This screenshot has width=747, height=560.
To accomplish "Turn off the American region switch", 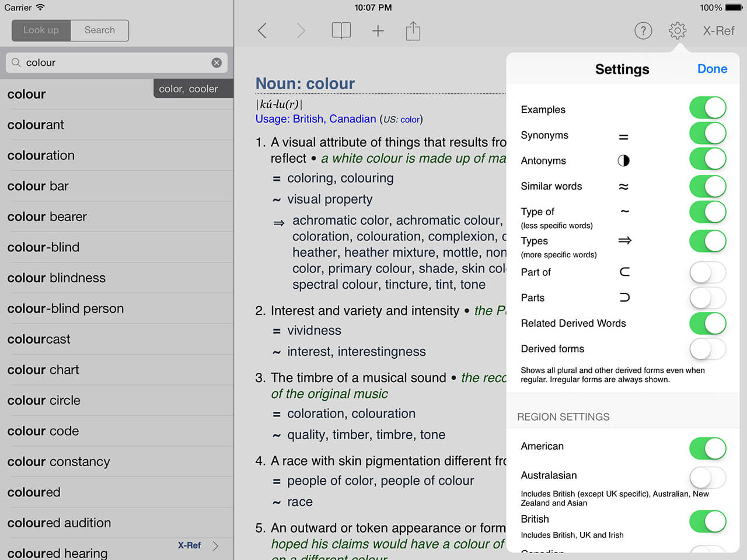I will (x=708, y=449).
